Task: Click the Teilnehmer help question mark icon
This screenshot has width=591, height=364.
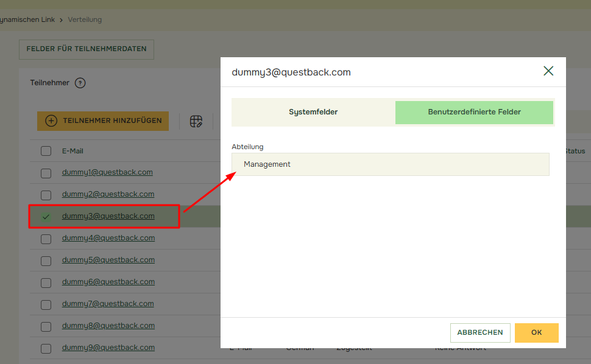Action: (x=80, y=83)
